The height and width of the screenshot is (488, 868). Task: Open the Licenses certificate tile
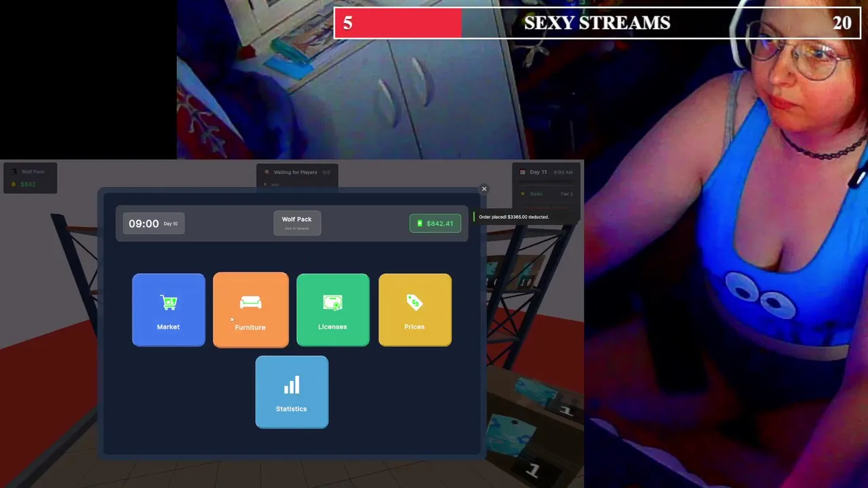(332, 310)
